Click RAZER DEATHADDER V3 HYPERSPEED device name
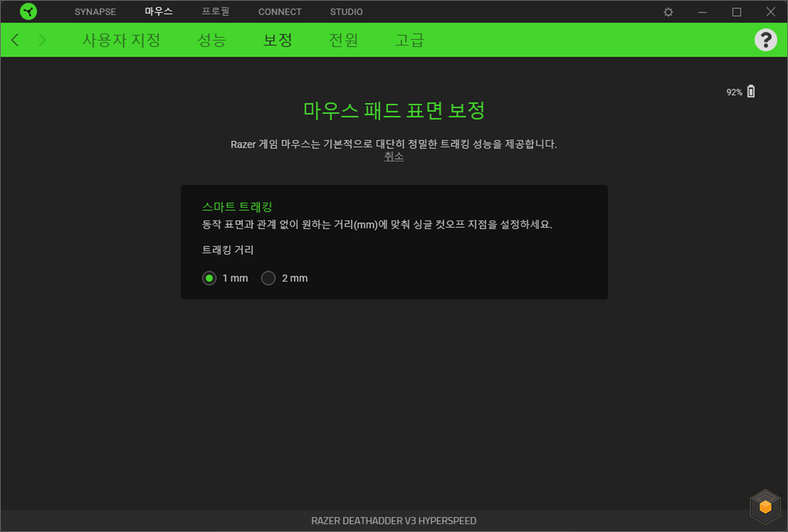The image size is (788, 532). pyautogui.click(x=394, y=521)
